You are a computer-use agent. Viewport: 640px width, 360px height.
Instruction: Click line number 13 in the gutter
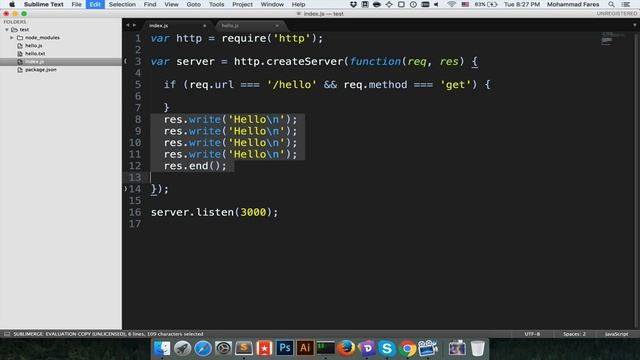[135, 177]
